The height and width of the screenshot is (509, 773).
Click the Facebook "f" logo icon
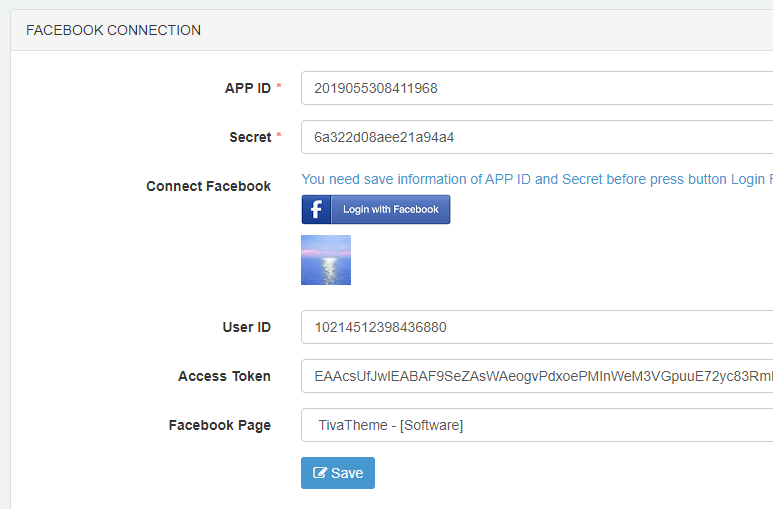coord(317,209)
